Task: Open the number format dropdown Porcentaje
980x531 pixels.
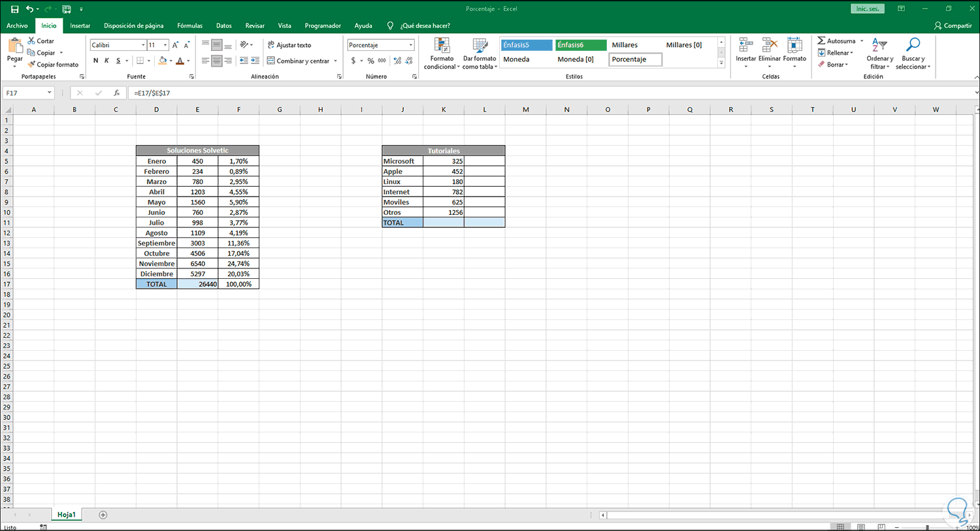Action: [411, 45]
